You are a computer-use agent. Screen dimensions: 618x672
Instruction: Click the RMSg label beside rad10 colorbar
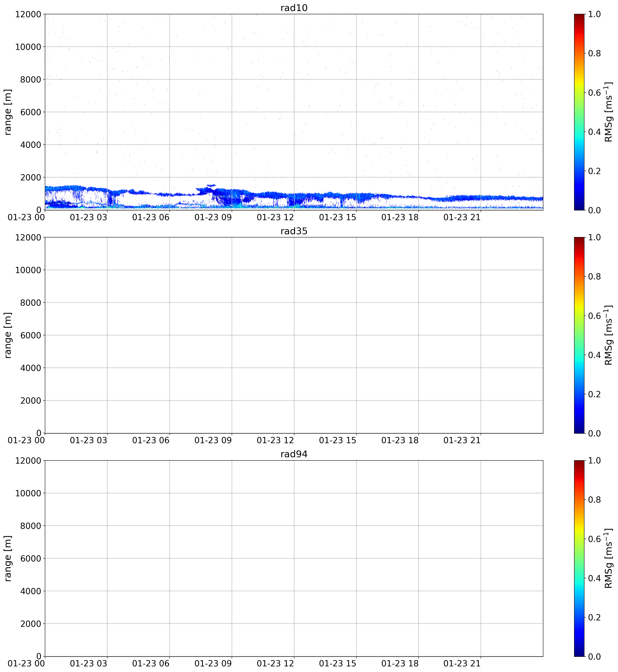click(x=609, y=112)
